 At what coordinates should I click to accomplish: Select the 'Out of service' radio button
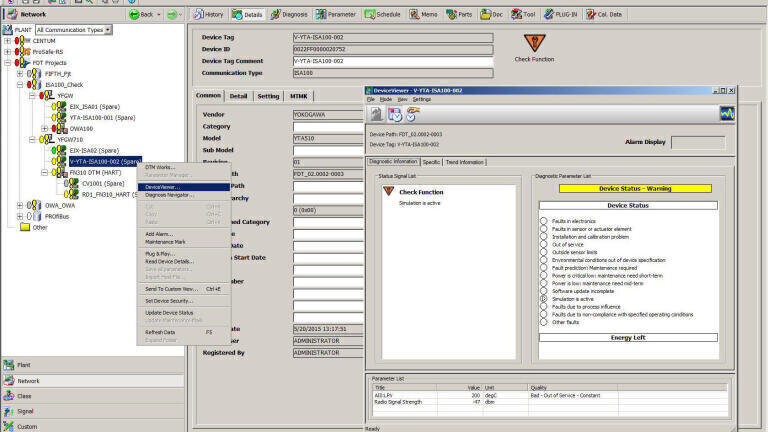click(544, 244)
